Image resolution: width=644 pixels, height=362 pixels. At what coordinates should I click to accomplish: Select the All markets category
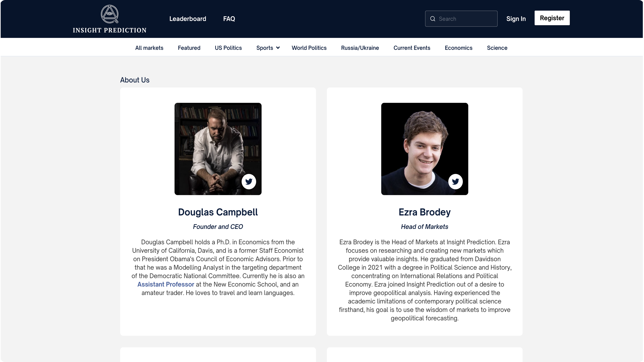point(149,48)
